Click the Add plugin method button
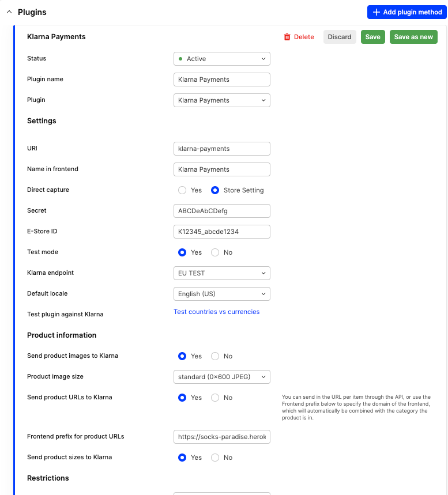 click(x=407, y=12)
